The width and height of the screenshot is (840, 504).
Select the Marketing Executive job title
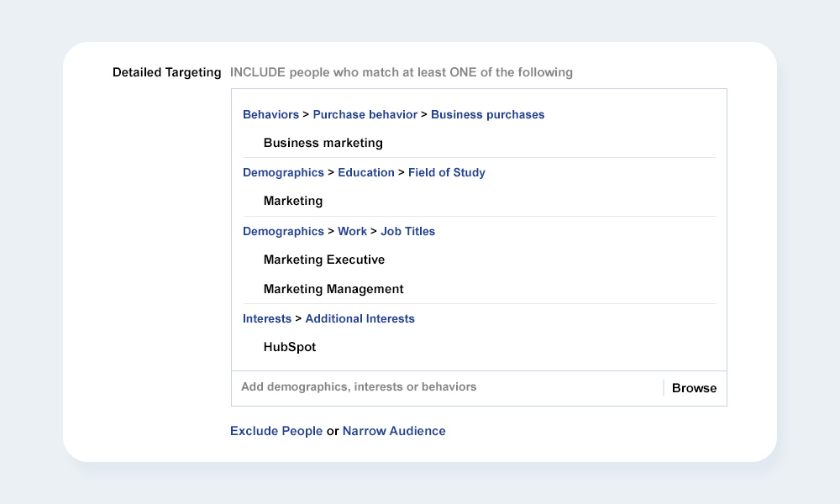click(324, 260)
